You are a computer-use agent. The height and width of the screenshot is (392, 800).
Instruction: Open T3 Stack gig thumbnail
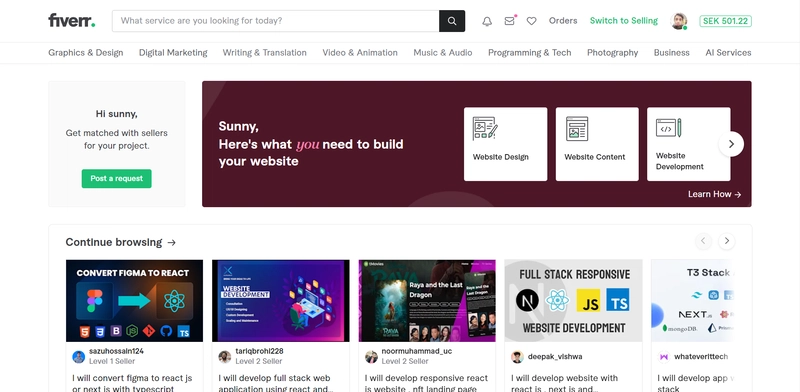[x=693, y=301]
